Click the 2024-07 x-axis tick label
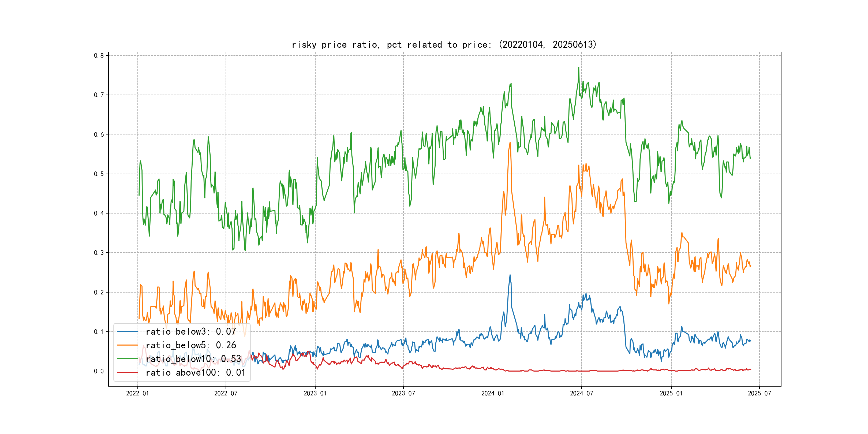 (581, 393)
